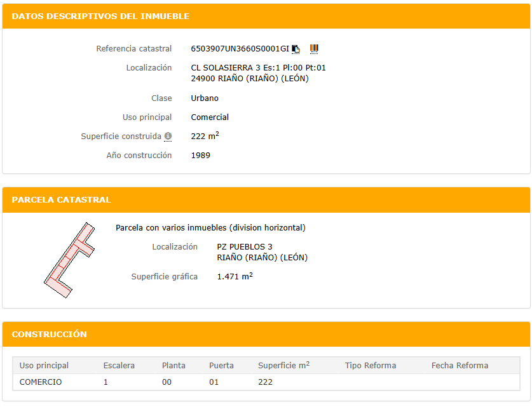This screenshot has height=407, width=532.
Task: Open the parcel map thumbnail
Action: click(69, 260)
